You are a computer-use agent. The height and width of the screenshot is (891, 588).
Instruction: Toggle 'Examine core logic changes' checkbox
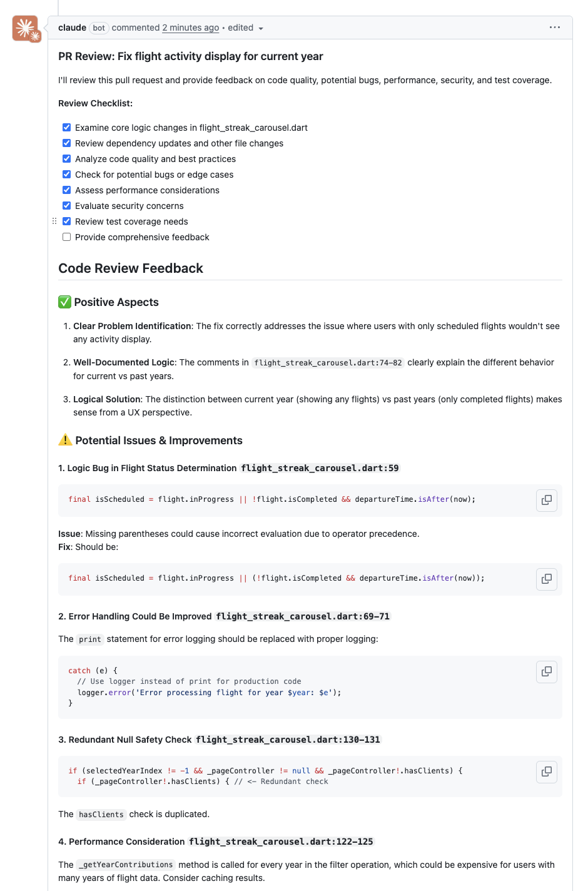point(67,128)
